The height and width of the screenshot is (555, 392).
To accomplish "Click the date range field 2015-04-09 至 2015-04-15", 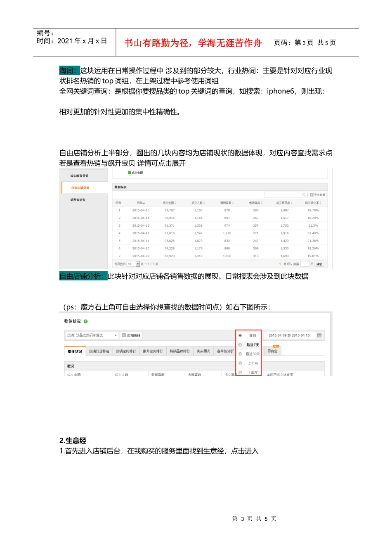I will [289, 335].
